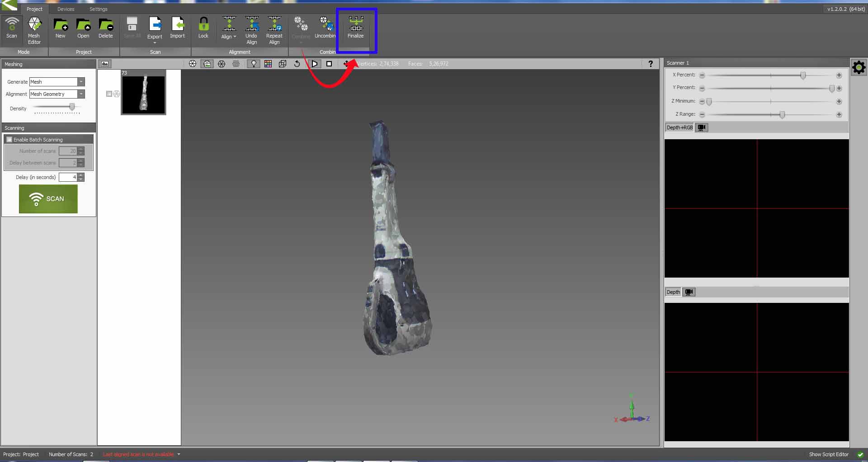
Task: Expand the Generate Mesh dropdown
Action: [x=81, y=82]
